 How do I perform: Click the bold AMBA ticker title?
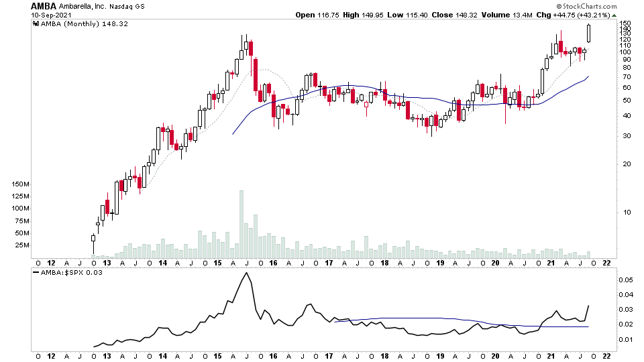(44, 6)
